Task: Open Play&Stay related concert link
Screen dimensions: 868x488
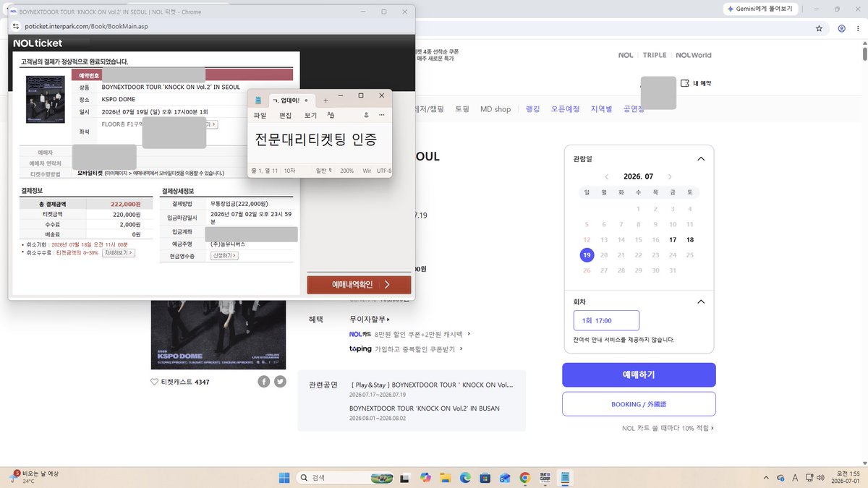Action: point(431,385)
